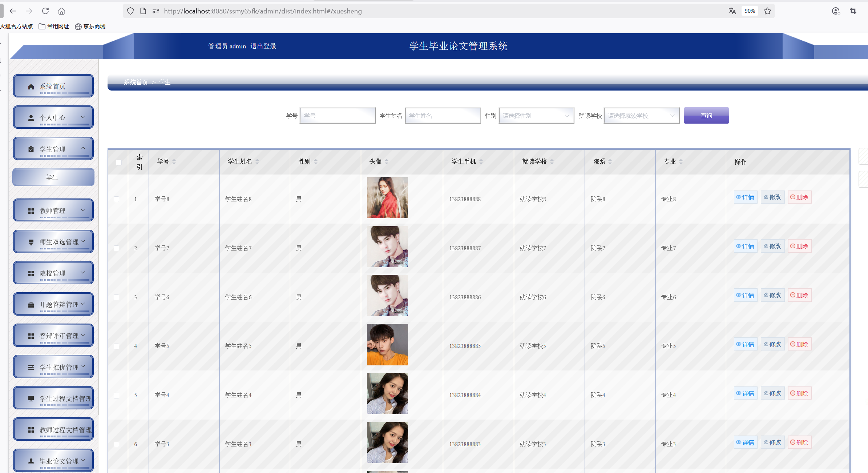Click the translate page icon
The image size is (868, 473).
[732, 11]
